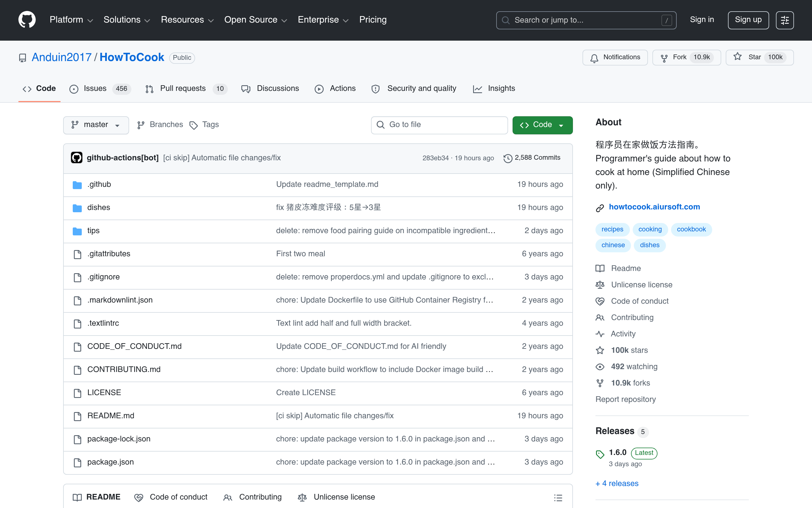Open the appearance settings icon button
812x508 pixels.
tap(784, 20)
